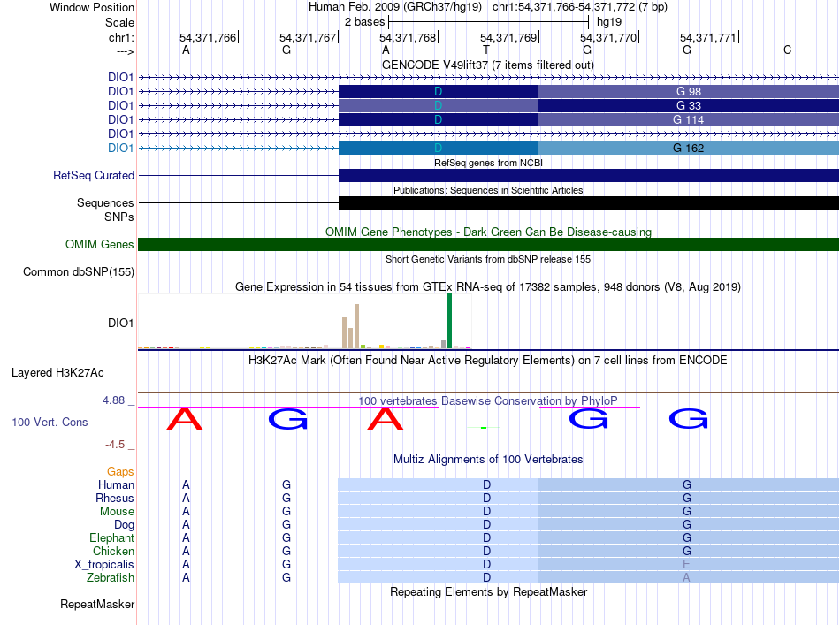
Task: Open '100 vertebrates Basewise Conservation by PhyloP' title
Action: tap(488, 400)
